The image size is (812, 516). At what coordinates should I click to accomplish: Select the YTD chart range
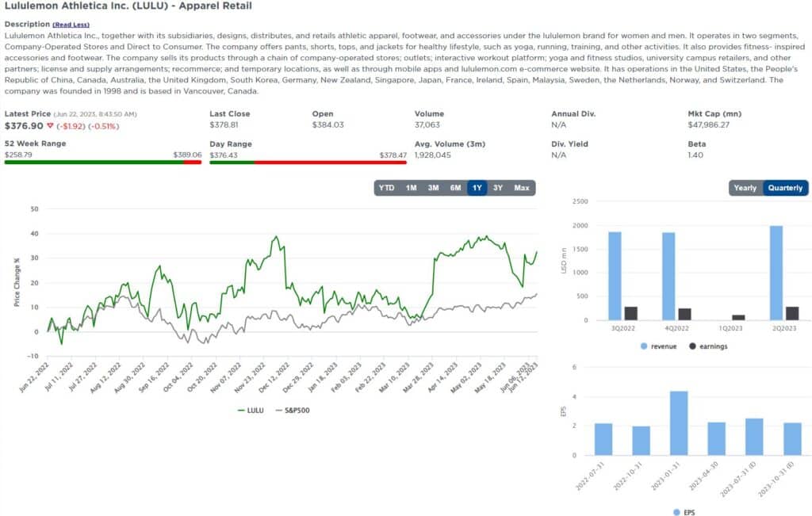(386, 188)
